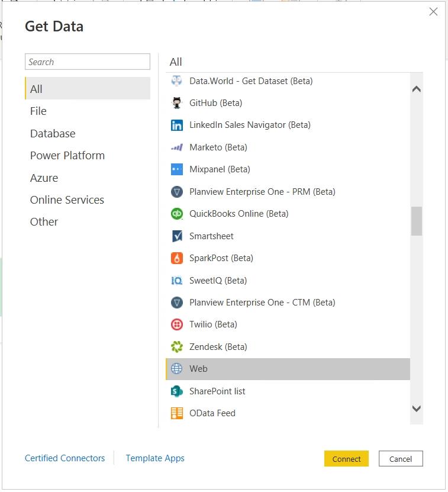Click the Cancel button
This screenshot has width=448, height=492.
(401, 459)
